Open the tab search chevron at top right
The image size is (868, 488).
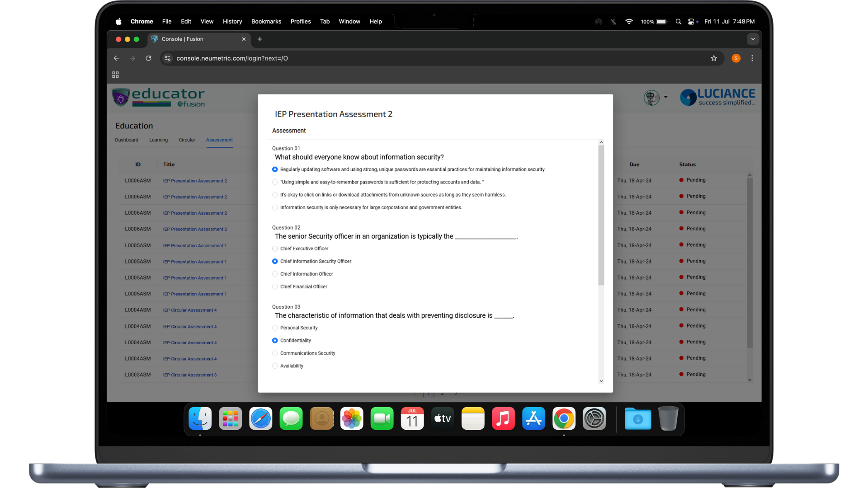coord(753,39)
